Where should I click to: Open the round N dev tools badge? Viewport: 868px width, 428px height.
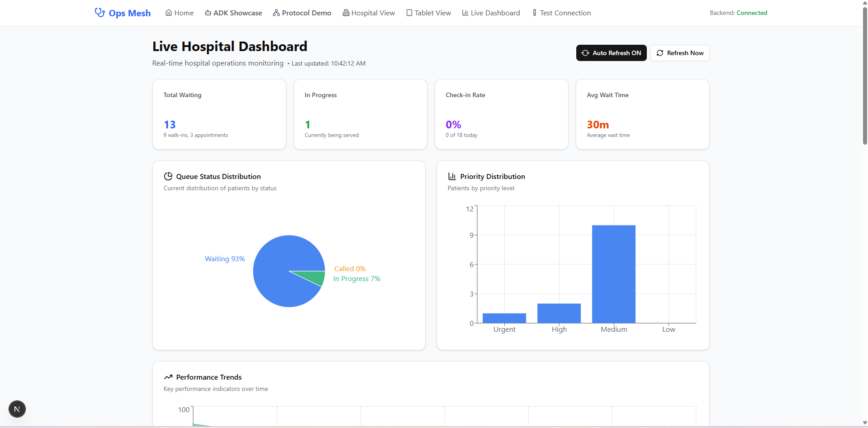(x=17, y=409)
